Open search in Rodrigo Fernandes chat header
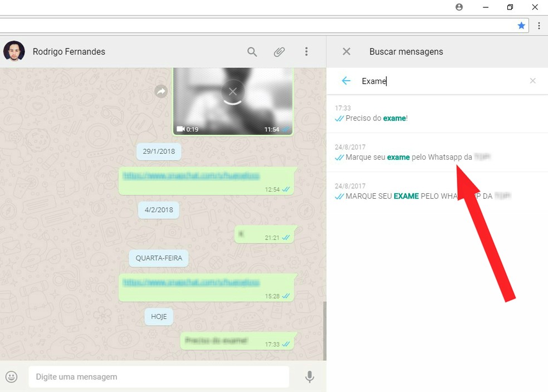 tap(252, 52)
